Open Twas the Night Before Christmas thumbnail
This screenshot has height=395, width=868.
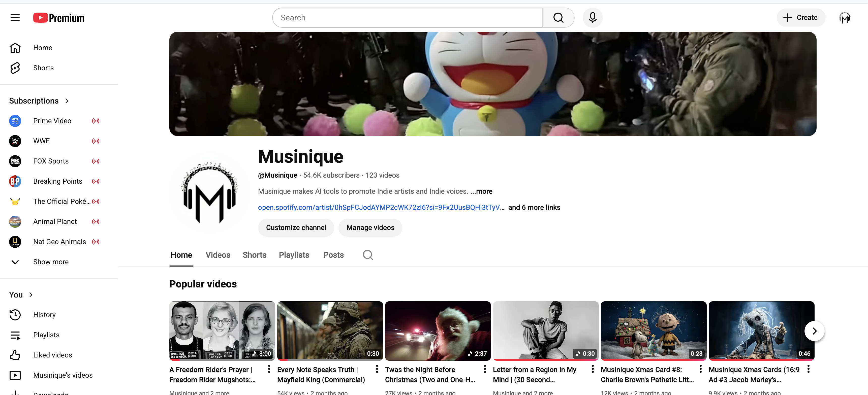pos(438,331)
